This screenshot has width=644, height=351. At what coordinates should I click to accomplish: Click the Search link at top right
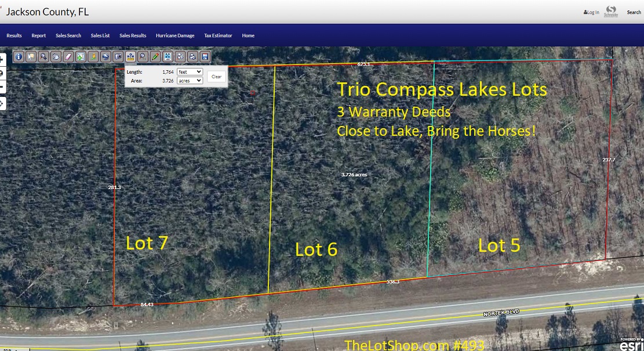[634, 12]
